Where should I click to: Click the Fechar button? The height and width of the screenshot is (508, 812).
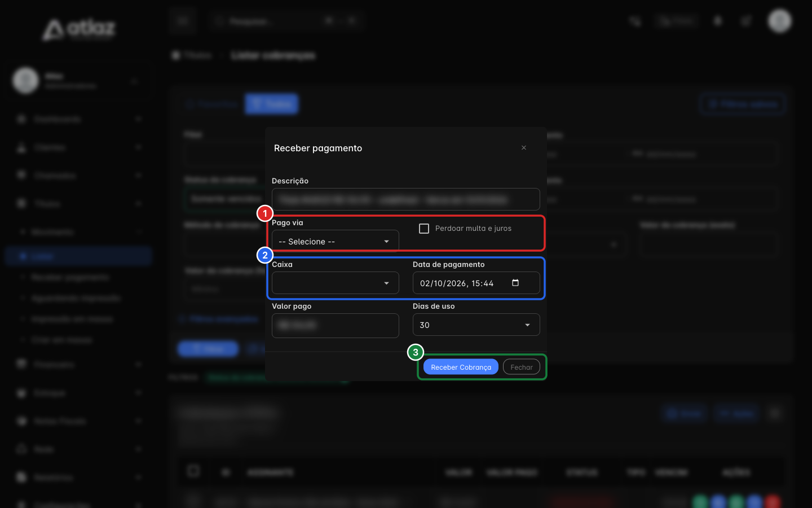pos(522,367)
